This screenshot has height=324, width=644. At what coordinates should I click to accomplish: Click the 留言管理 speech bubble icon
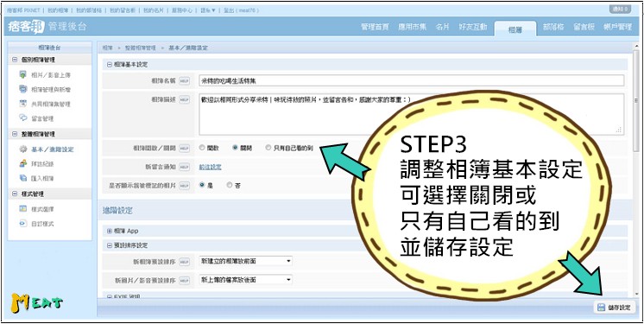click(x=23, y=118)
